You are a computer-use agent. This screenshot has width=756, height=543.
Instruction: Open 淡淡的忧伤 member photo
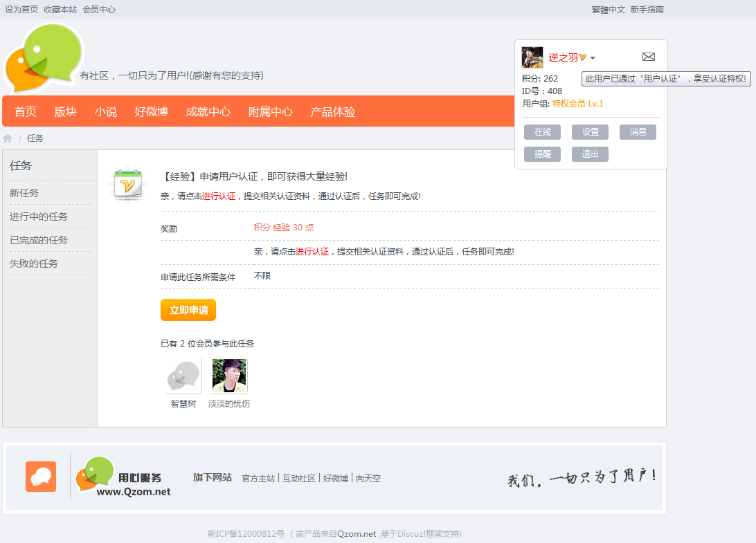[x=229, y=376]
